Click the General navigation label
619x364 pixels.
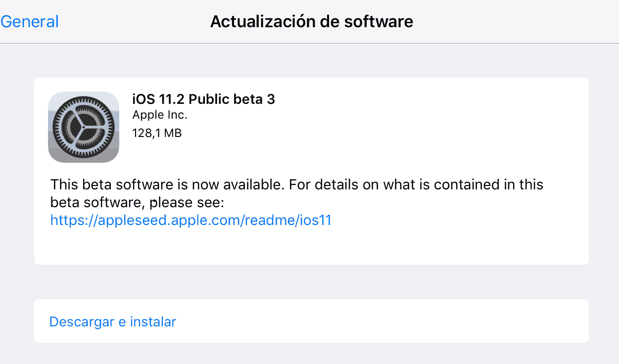pos(30,21)
